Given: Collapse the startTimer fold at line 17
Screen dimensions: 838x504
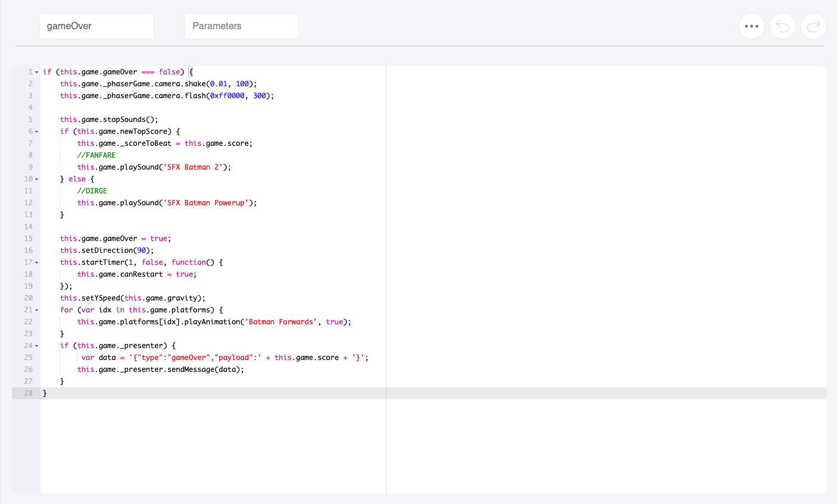Looking at the screenshot, I should pos(36,262).
